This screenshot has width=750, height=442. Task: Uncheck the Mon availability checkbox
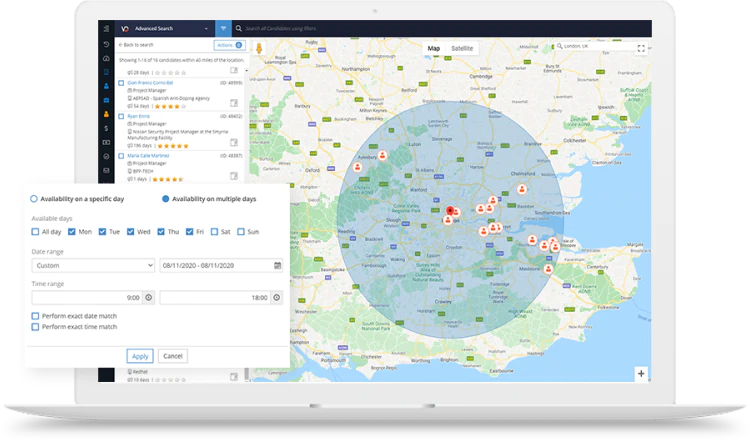pyautogui.click(x=72, y=232)
